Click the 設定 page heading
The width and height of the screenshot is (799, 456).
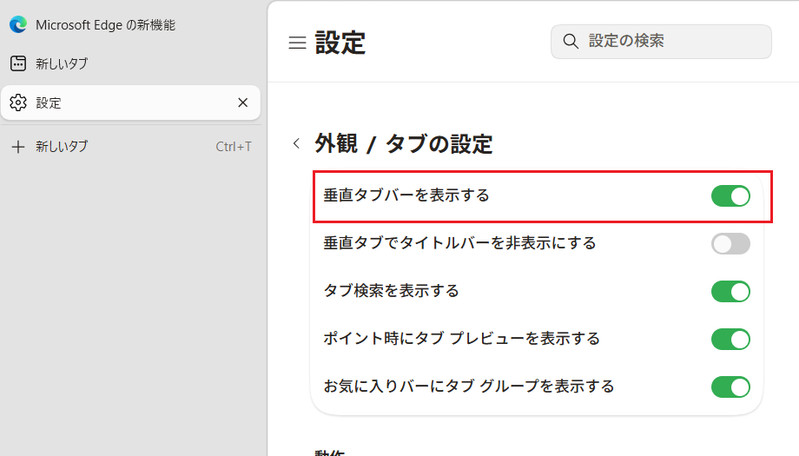point(340,43)
